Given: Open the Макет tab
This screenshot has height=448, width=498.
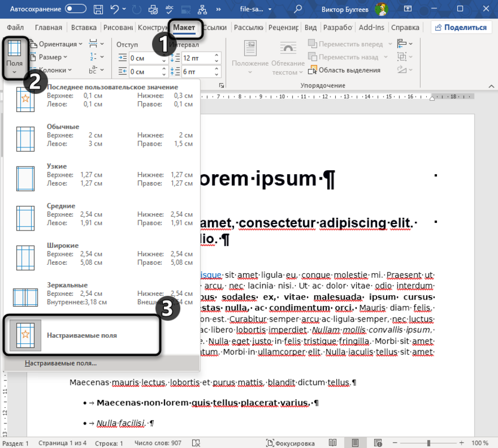Looking at the screenshot, I should coord(184,28).
